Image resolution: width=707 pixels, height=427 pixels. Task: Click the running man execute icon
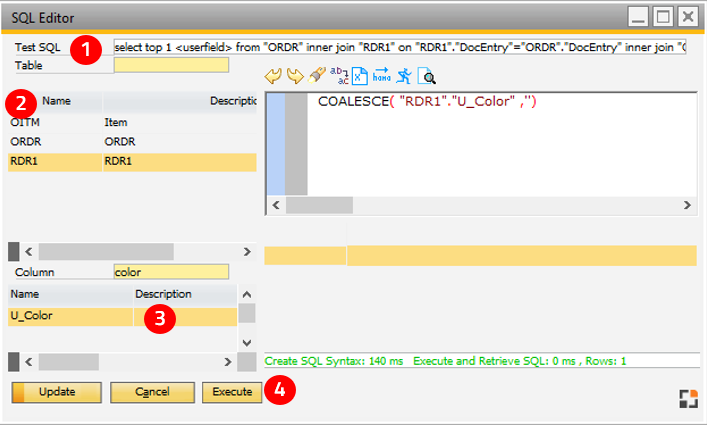404,76
